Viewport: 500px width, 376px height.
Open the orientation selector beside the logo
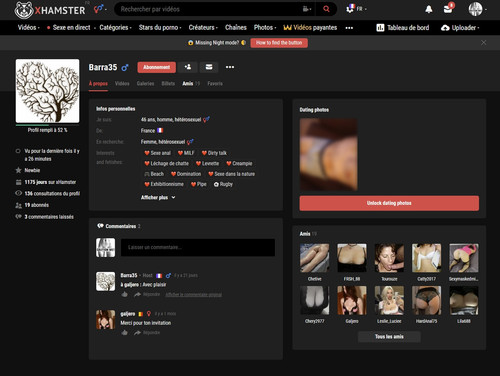click(x=100, y=9)
